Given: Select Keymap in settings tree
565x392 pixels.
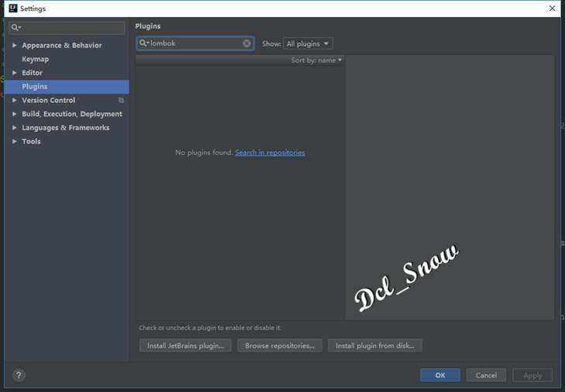Looking at the screenshot, I should pyautogui.click(x=36, y=59).
